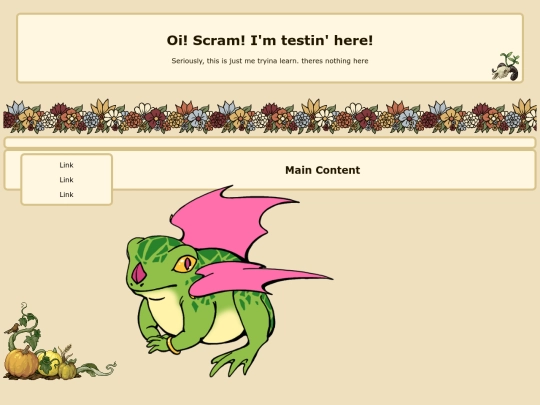Click the large orange pumpkin

(21, 362)
